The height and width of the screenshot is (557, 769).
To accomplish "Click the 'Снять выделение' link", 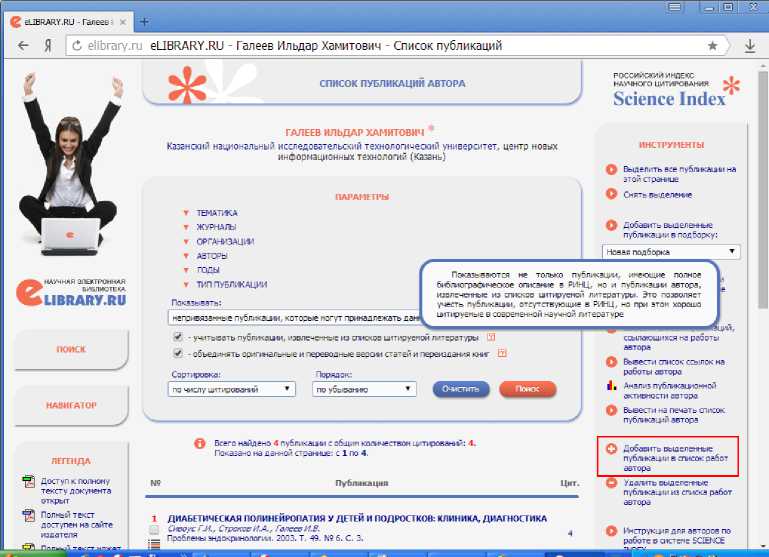I will tap(657, 195).
